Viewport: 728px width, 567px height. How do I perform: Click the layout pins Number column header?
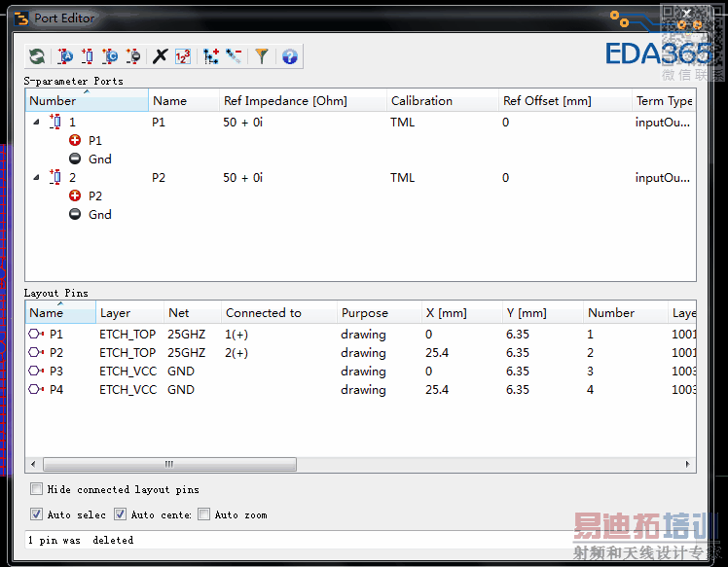pyautogui.click(x=626, y=313)
